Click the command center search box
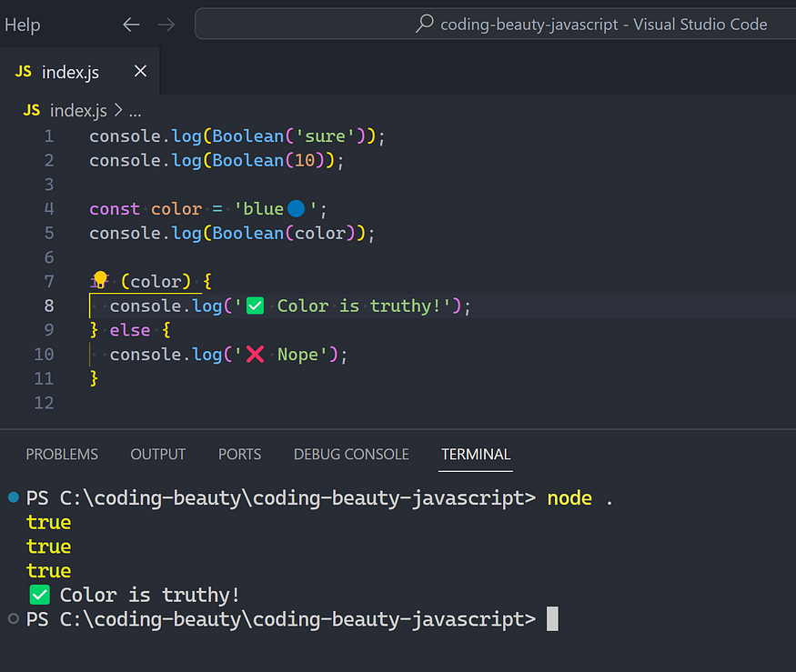796x672 pixels. (x=496, y=24)
